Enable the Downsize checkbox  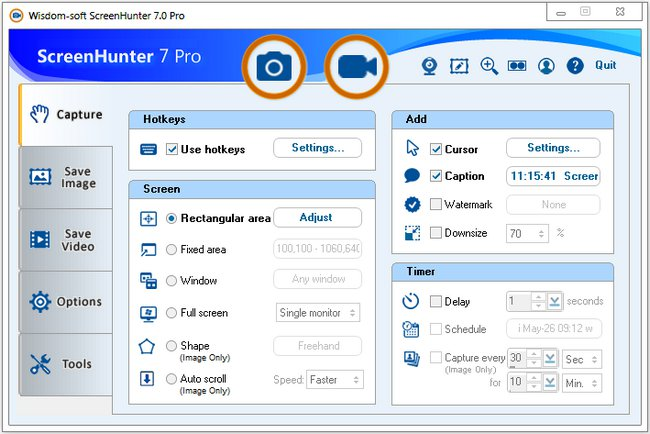tap(436, 233)
